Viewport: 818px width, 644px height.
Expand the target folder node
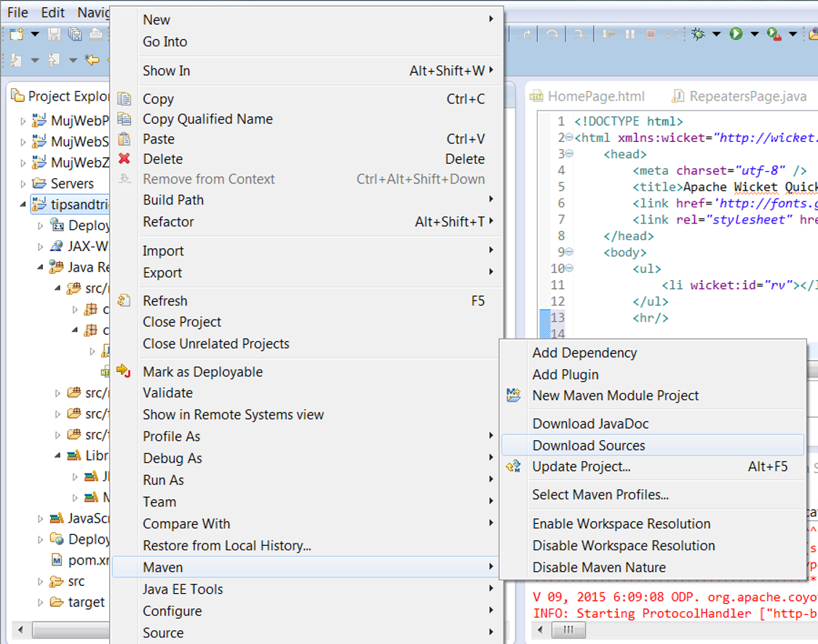(x=41, y=603)
